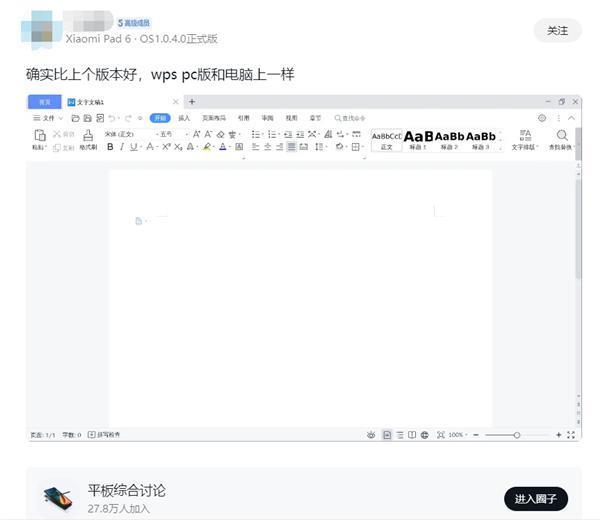Click the Cut scissors icon
600x522 pixels.
point(57,134)
